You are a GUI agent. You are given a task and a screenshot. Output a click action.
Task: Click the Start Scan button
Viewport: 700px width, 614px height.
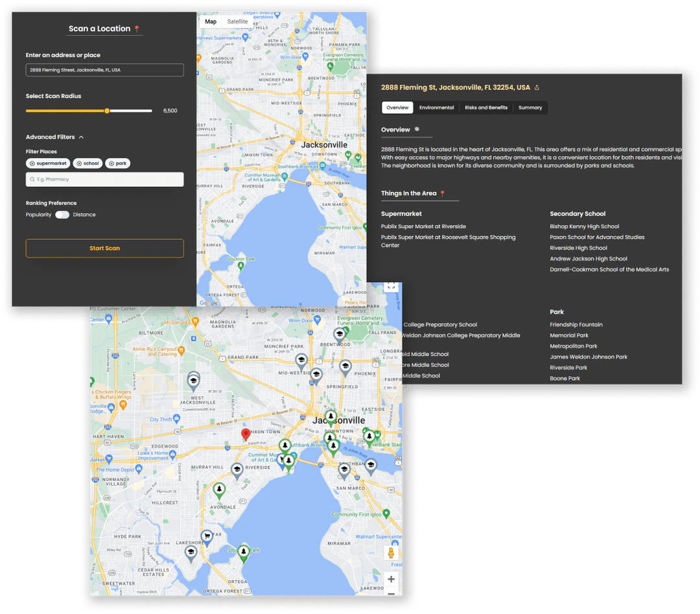tap(104, 248)
